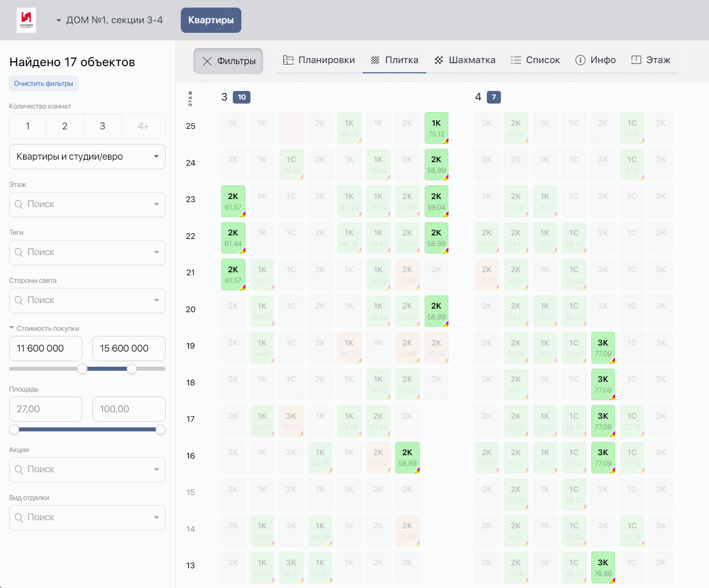
Task: Toggle the 1-room count filter
Action: pyautogui.click(x=28, y=126)
